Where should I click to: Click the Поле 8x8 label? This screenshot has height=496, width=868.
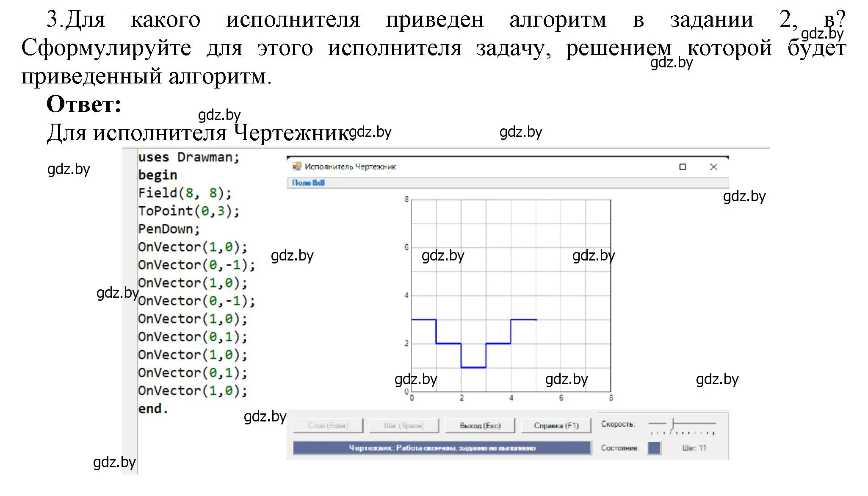coord(308,183)
